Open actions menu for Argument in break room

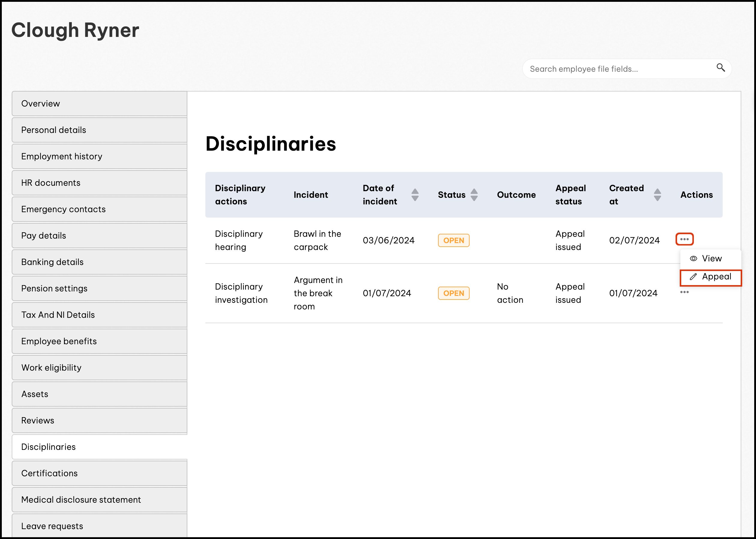[x=684, y=292]
